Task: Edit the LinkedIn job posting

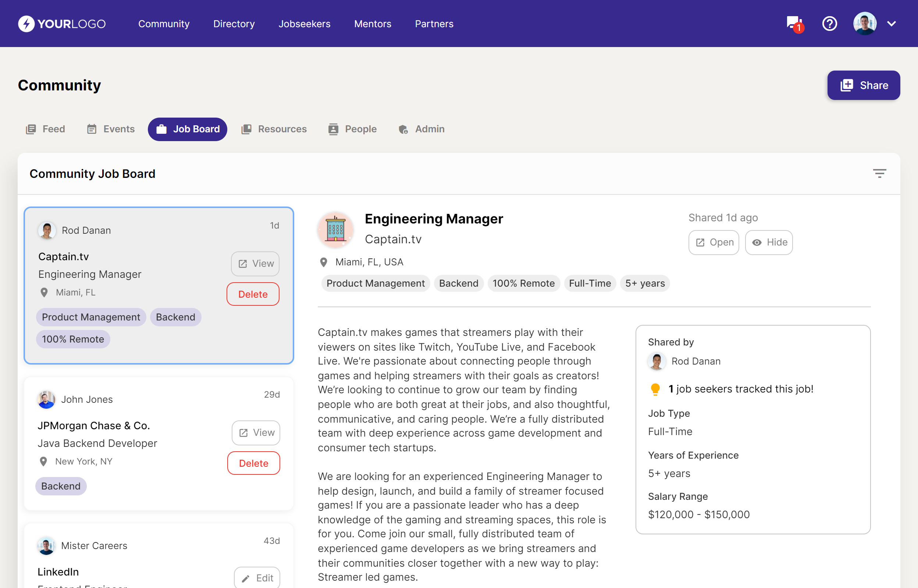Action: click(x=257, y=578)
